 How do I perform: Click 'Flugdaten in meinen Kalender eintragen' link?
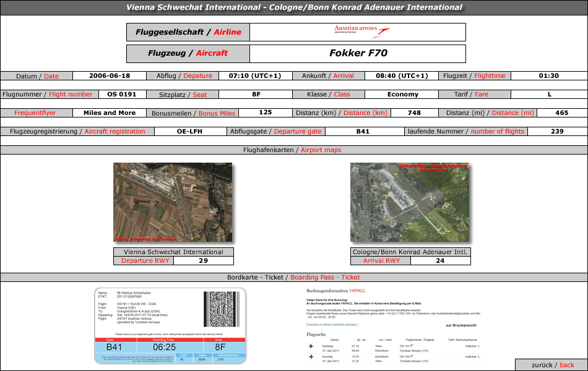click(x=332, y=324)
